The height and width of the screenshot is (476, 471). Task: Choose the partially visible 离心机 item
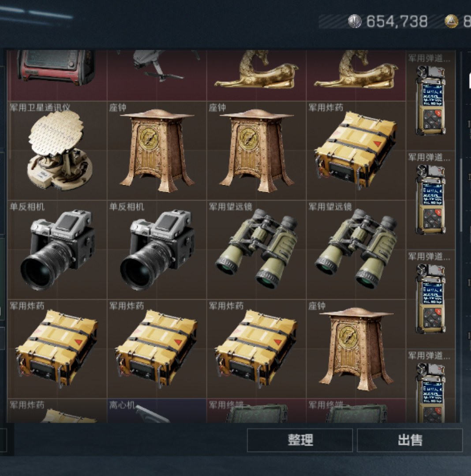(157, 411)
